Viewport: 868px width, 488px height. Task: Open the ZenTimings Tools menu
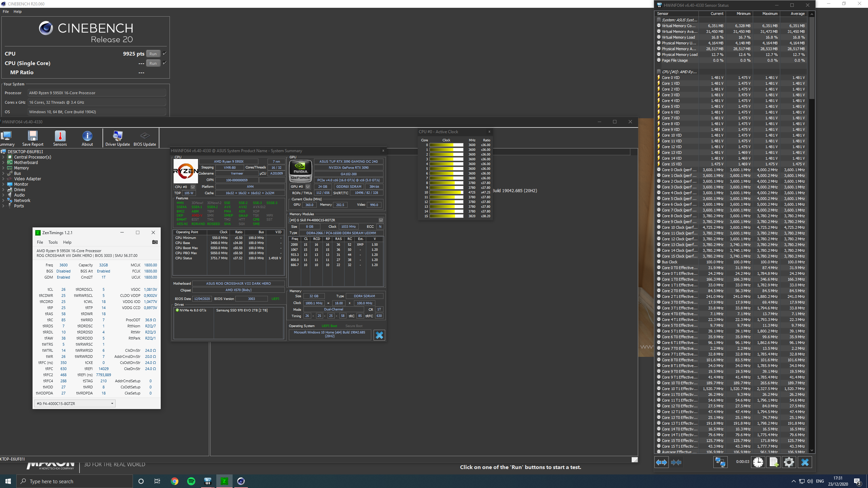[53, 242]
